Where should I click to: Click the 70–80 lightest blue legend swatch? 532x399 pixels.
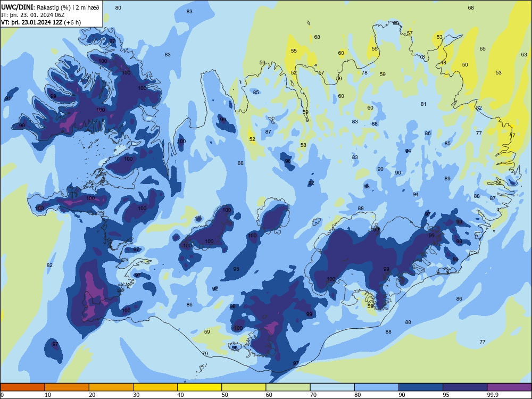click(332, 387)
